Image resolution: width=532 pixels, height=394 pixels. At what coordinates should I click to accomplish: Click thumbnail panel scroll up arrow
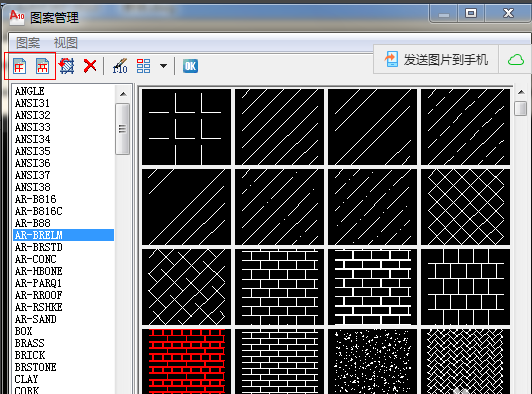coord(521,92)
